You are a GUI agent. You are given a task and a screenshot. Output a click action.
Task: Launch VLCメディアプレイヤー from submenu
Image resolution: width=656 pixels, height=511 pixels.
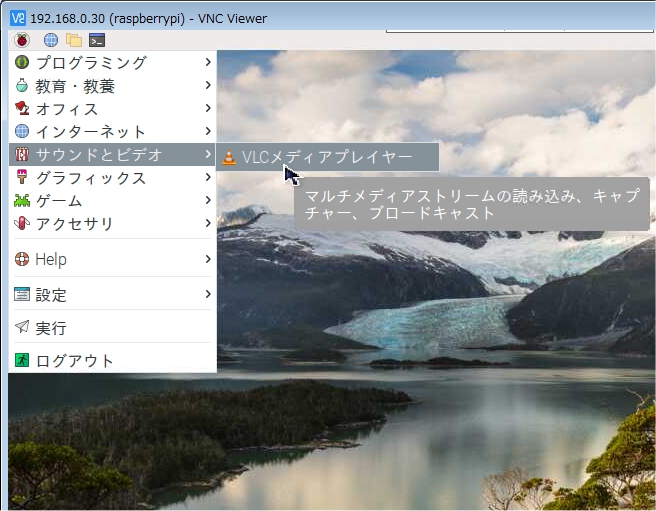328,157
